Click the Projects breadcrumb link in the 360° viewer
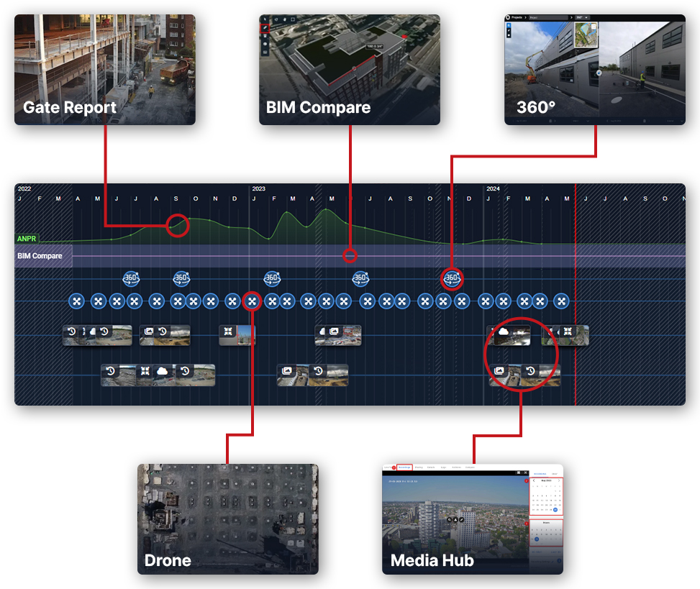 click(515, 17)
